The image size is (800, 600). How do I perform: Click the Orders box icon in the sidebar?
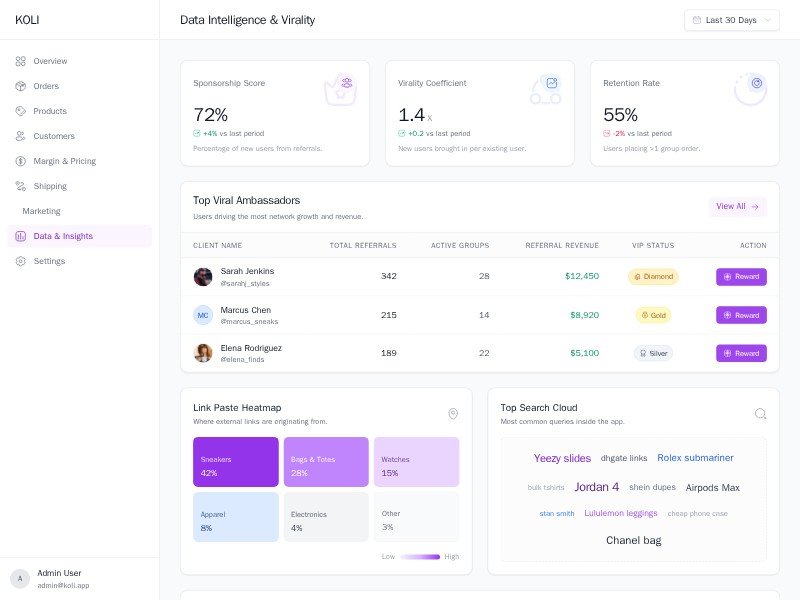[21, 86]
